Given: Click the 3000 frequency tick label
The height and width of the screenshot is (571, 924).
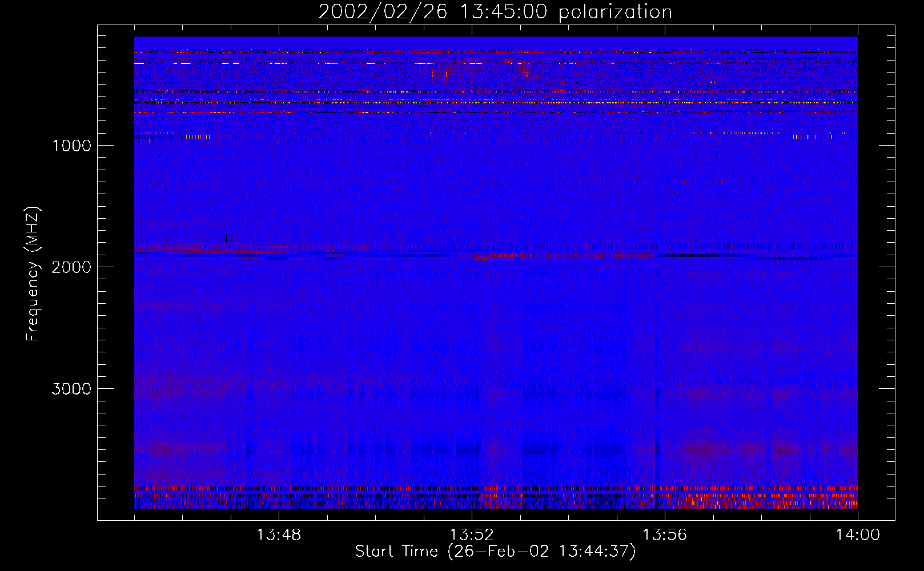Looking at the screenshot, I should (71, 389).
